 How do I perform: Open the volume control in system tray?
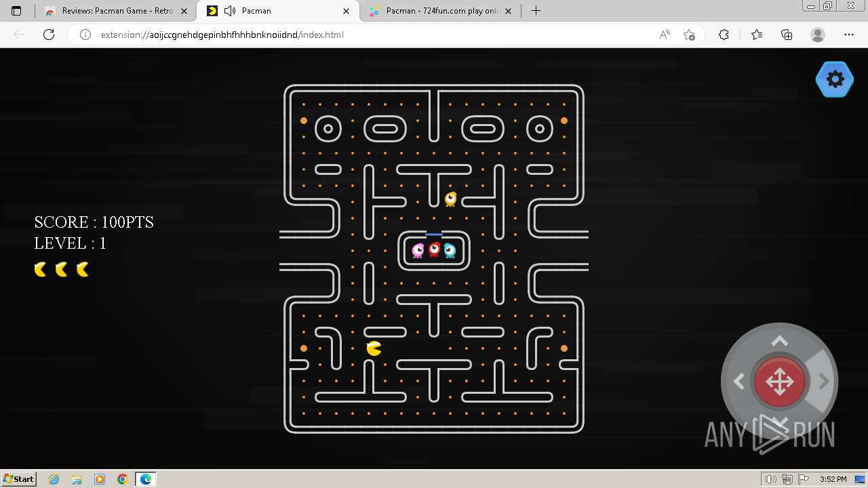(771, 479)
